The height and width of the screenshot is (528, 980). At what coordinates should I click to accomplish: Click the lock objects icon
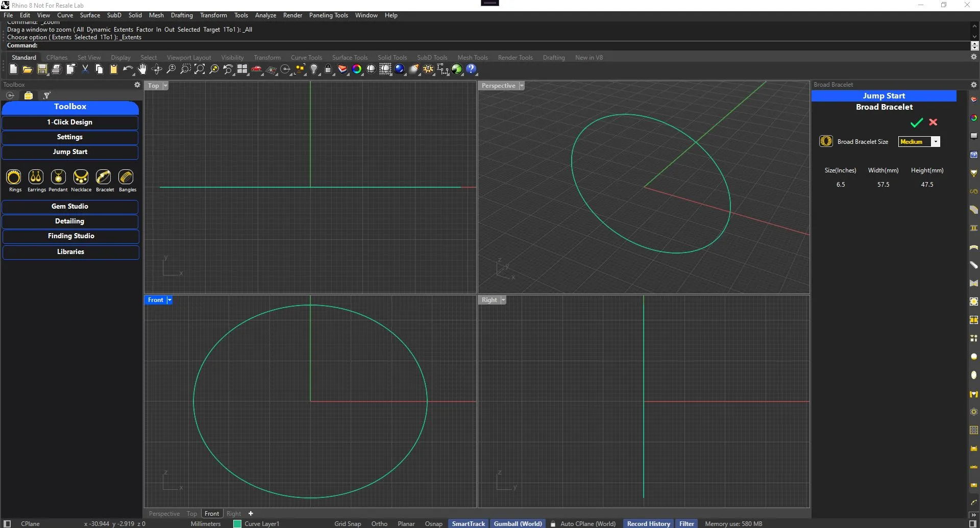tap(328, 69)
